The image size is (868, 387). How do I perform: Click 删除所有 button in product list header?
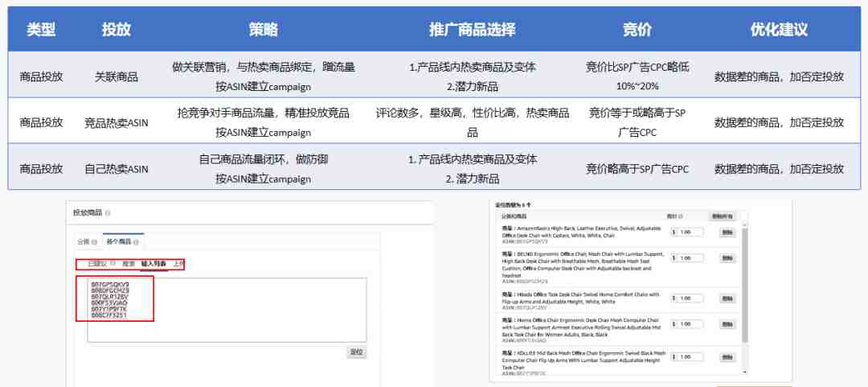pyautogui.click(x=723, y=216)
